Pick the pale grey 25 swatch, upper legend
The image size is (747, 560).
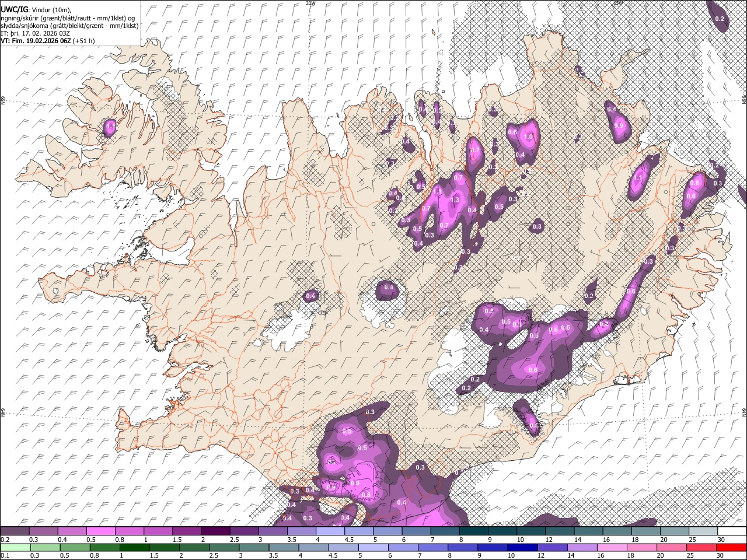(703, 531)
